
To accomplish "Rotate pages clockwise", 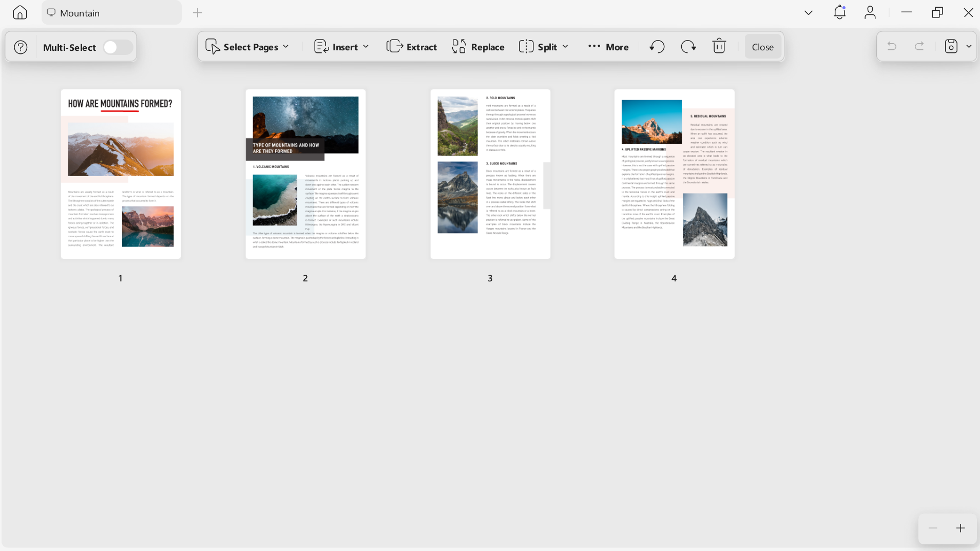I will (688, 47).
